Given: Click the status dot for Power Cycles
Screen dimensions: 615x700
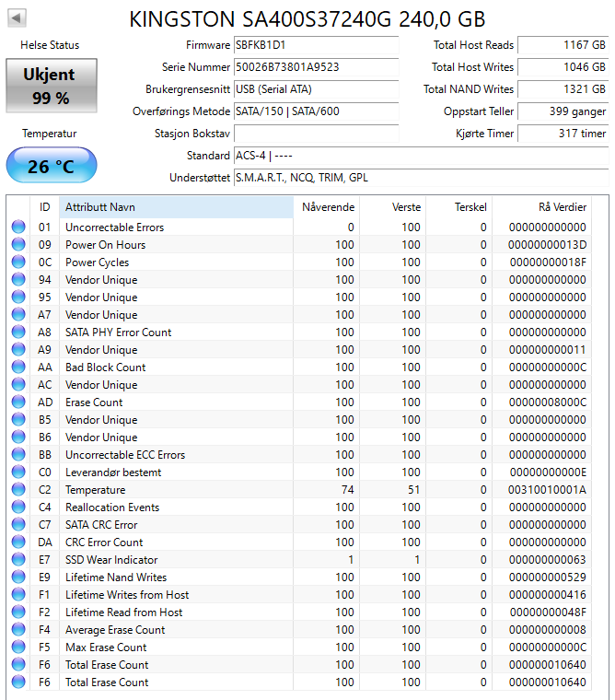Looking at the screenshot, I should point(18,262).
